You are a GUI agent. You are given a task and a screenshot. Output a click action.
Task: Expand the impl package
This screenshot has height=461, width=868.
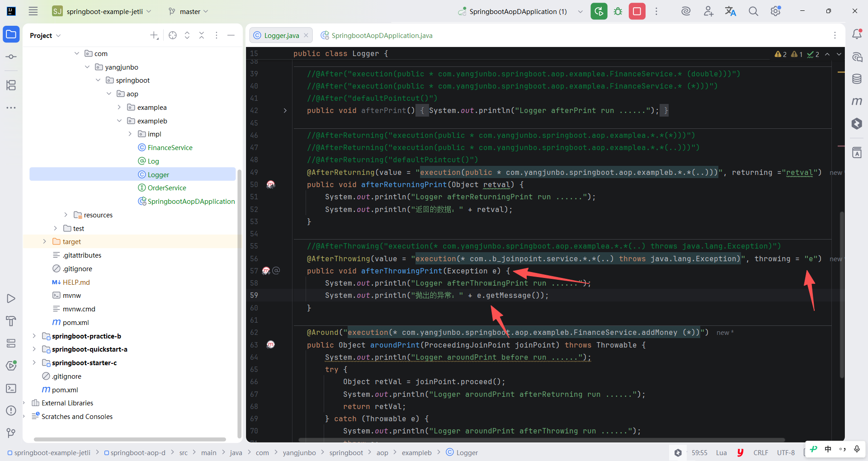[130, 134]
